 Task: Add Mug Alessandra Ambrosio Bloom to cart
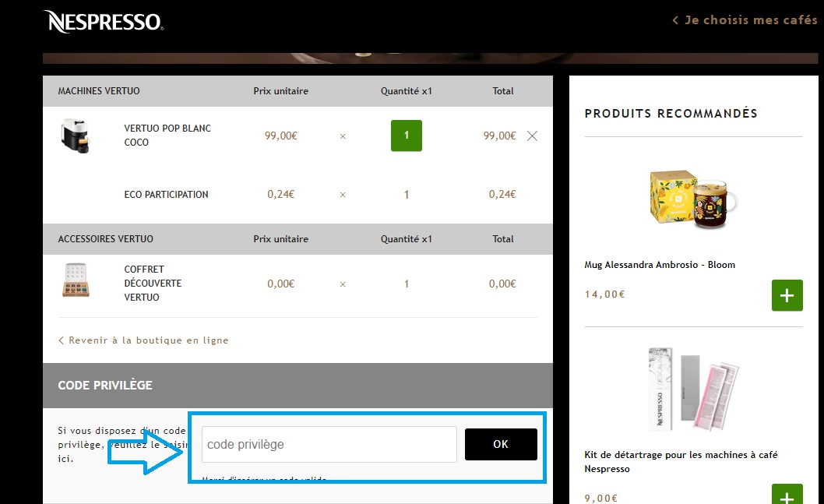[x=787, y=295]
